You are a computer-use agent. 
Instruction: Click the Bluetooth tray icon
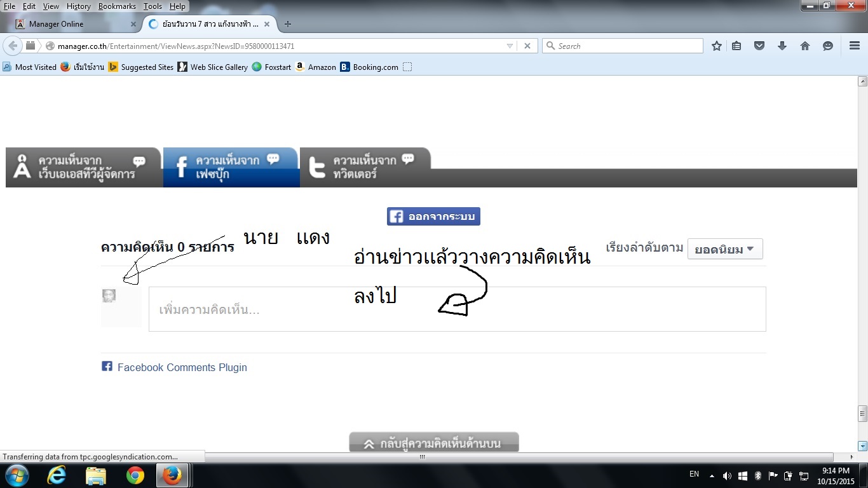point(758,476)
